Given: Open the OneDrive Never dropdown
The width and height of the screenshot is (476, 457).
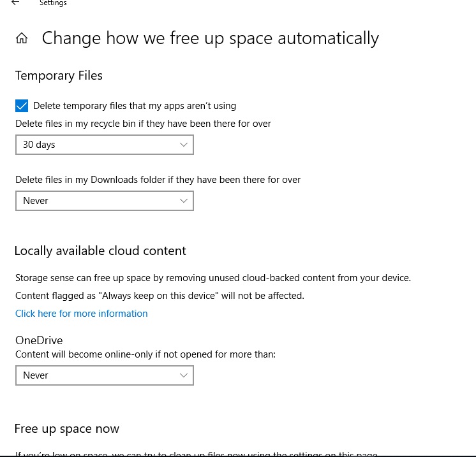Looking at the screenshot, I should tap(105, 375).
